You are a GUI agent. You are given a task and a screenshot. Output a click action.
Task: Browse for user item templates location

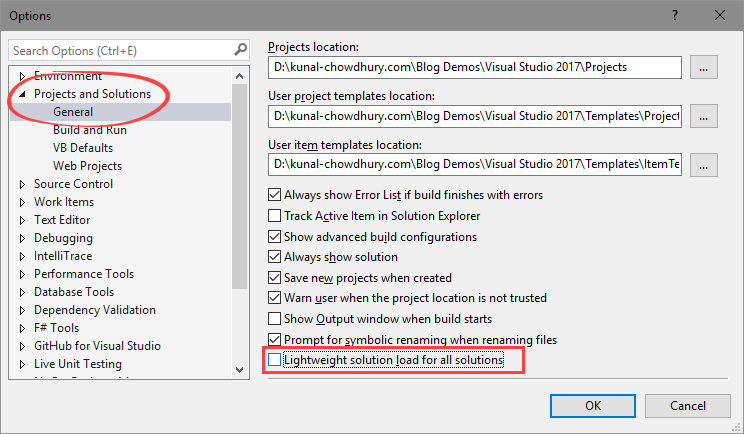click(704, 165)
